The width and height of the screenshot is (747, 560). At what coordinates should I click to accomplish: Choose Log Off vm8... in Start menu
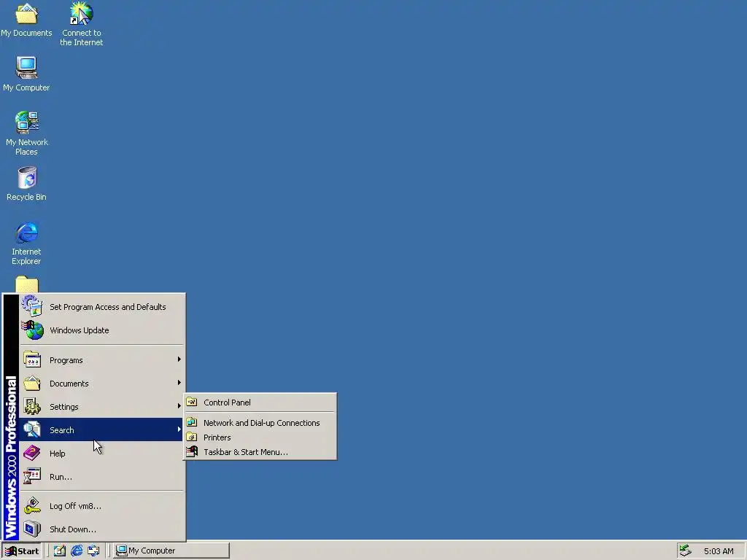tap(101, 506)
